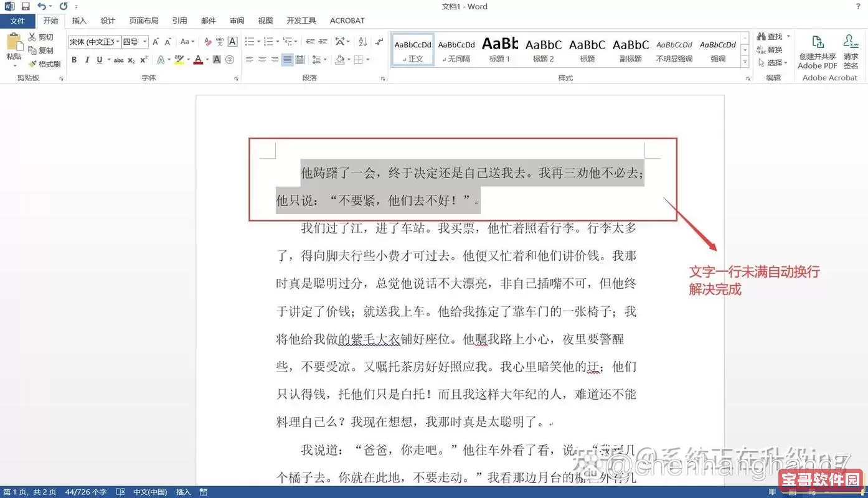Toggle bold formatting

pos(74,60)
